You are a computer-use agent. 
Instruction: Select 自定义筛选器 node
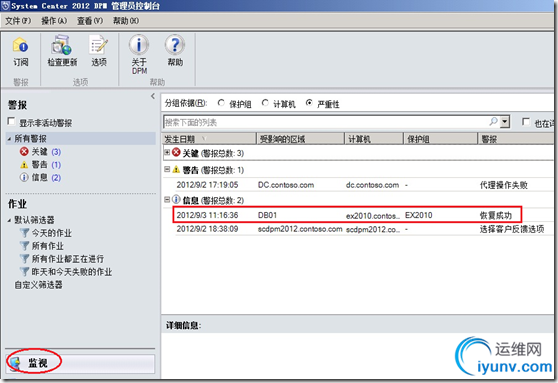(38, 285)
